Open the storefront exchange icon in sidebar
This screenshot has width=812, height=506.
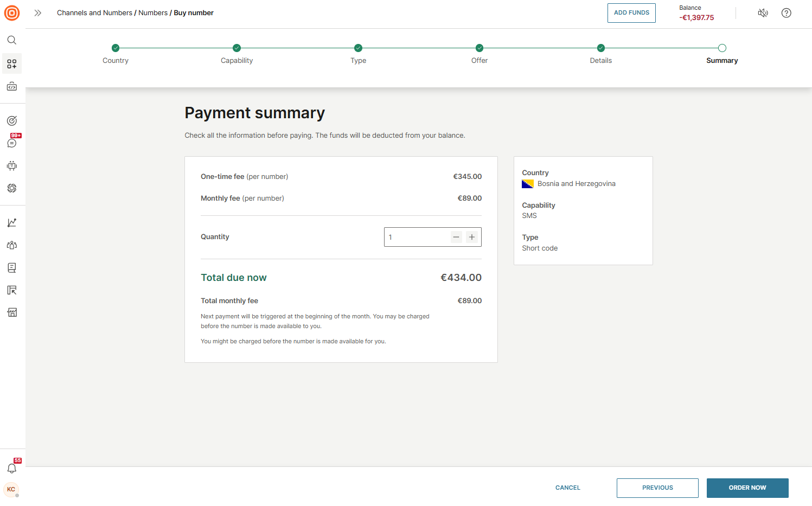[x=12, y=312]
